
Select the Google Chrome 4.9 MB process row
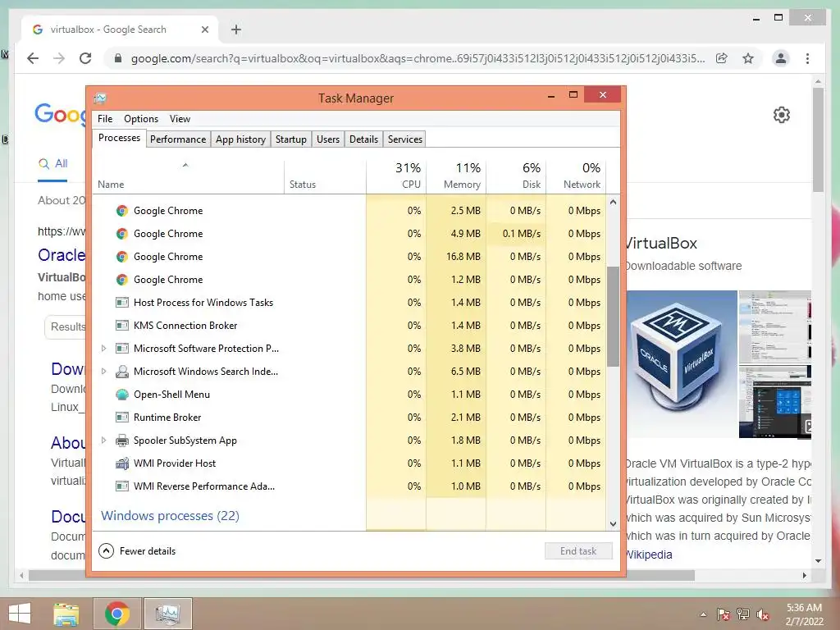click(x=349, y=234)
